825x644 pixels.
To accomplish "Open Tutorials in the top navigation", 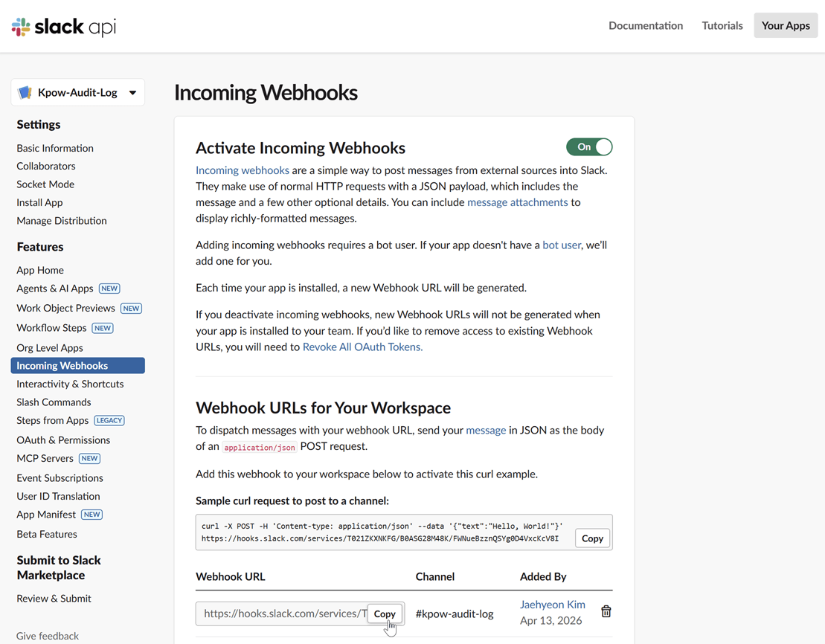I will 722,25.
